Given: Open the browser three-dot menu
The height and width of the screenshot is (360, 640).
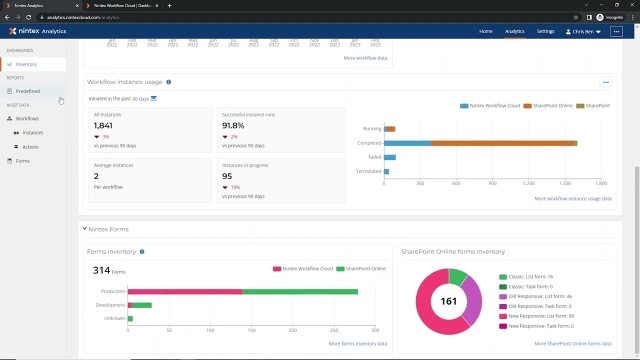Looking at the screenshot, I should pyautogui.click(x=633, y=17).
